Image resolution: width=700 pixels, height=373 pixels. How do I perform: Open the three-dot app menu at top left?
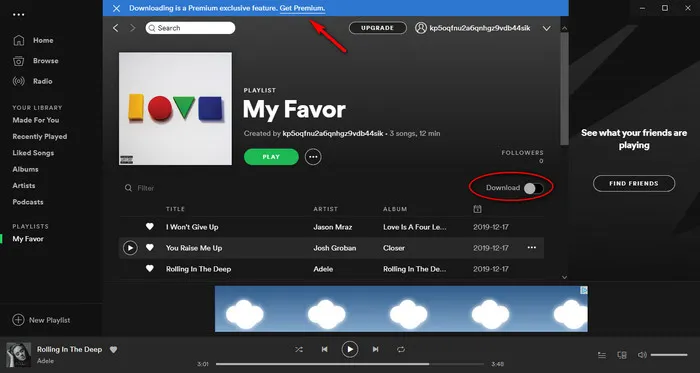19,15
